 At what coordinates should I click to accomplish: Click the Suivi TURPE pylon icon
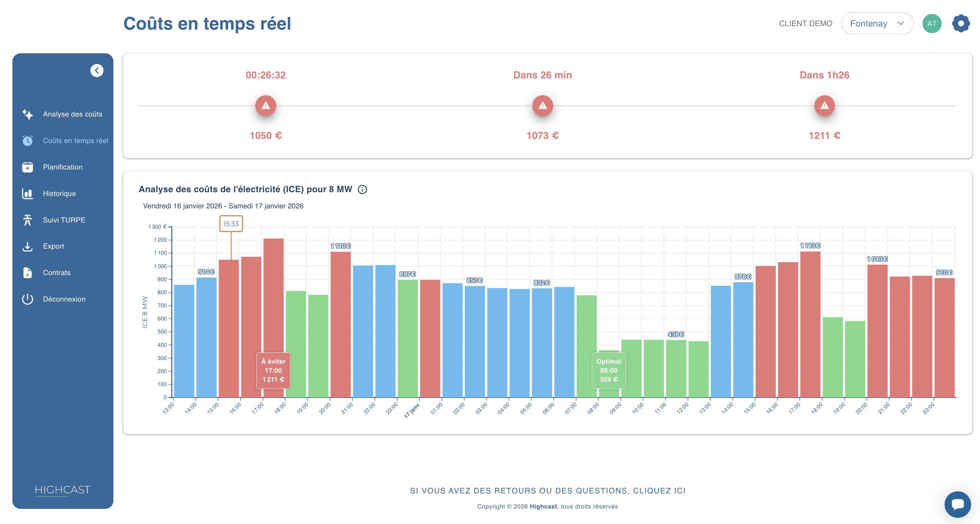pos(27,220)
